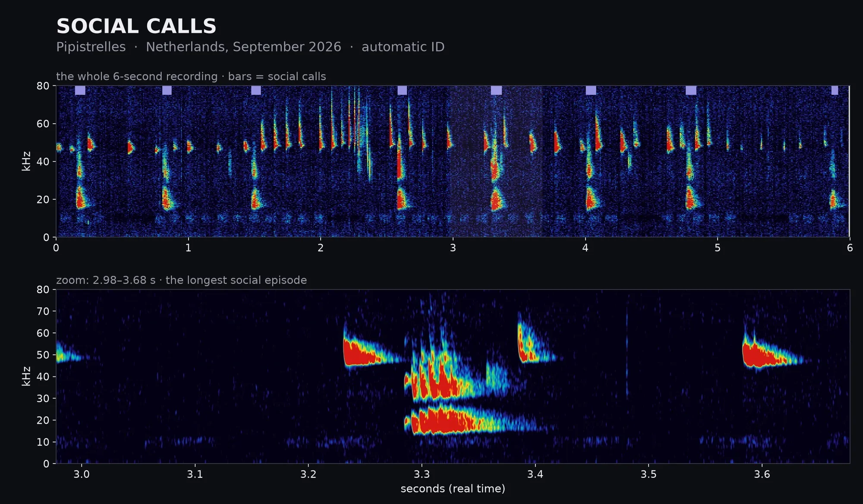Select the social call bar near 2.6 s
This screenshot has height=504, width=863.
pos(402,90)
